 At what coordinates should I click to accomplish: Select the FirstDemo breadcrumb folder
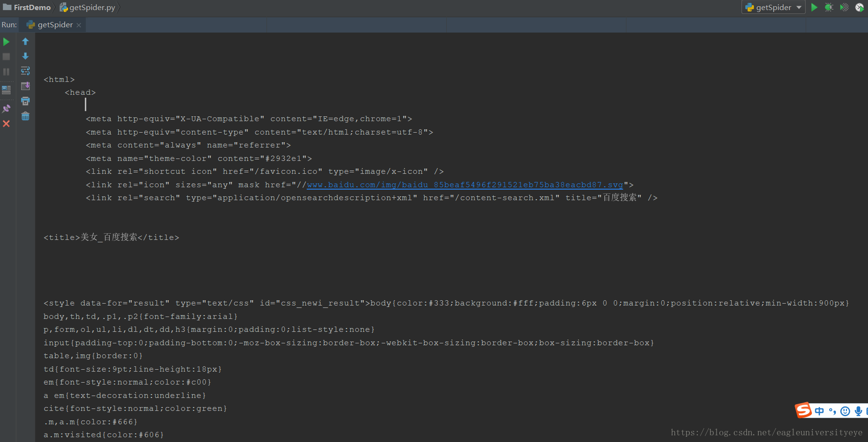click(27, 7)
